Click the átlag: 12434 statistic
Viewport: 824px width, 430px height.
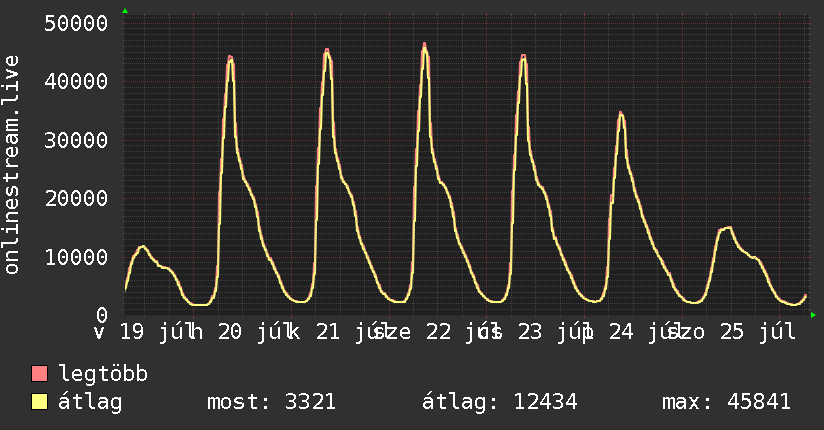(499, 402)
